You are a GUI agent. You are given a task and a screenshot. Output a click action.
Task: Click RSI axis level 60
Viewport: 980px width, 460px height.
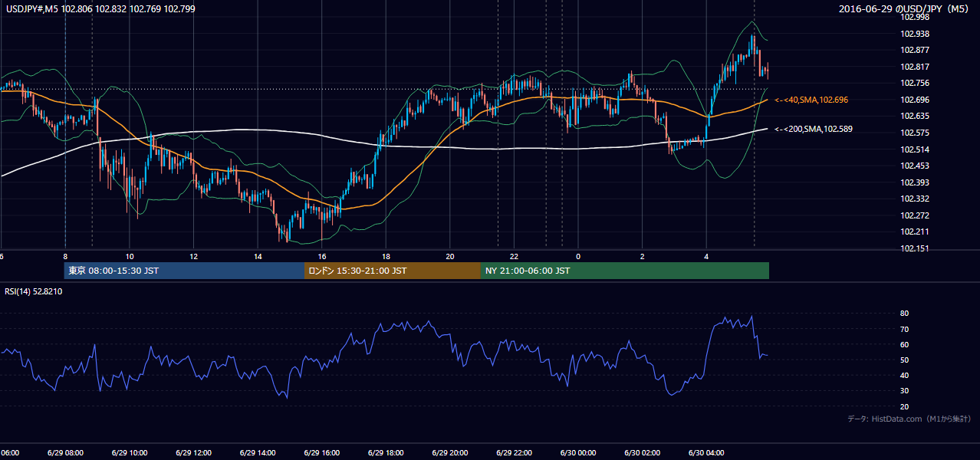coord(905,344)
